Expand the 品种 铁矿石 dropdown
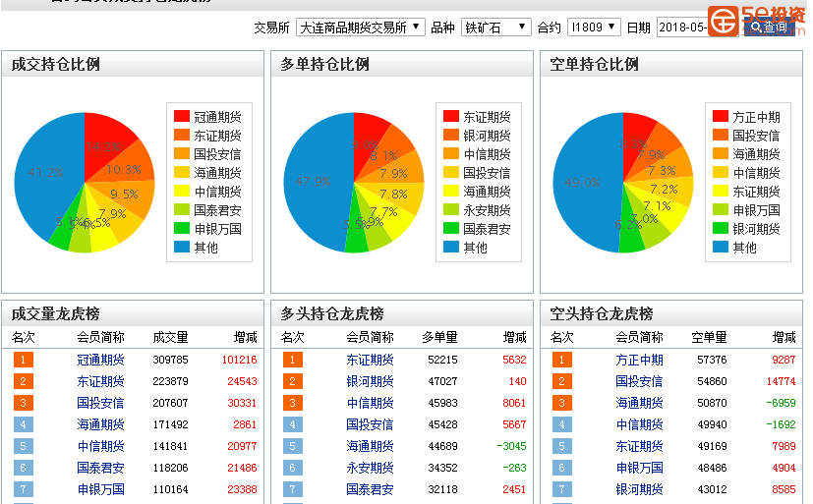This screenshot has width=813, height=504. 495,28
